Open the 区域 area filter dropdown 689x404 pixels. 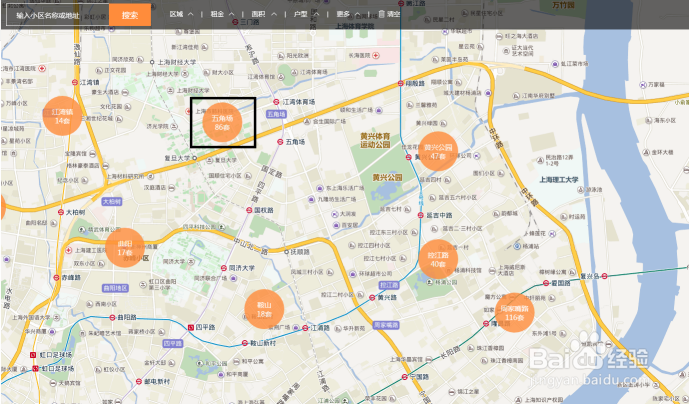[x=181, y=14]
